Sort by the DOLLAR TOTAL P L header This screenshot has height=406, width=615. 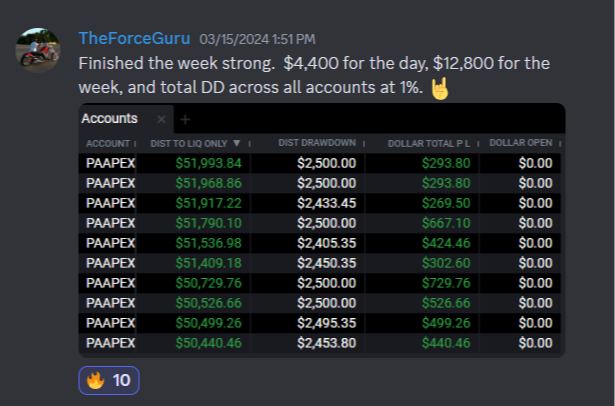[x=429, y=144]
